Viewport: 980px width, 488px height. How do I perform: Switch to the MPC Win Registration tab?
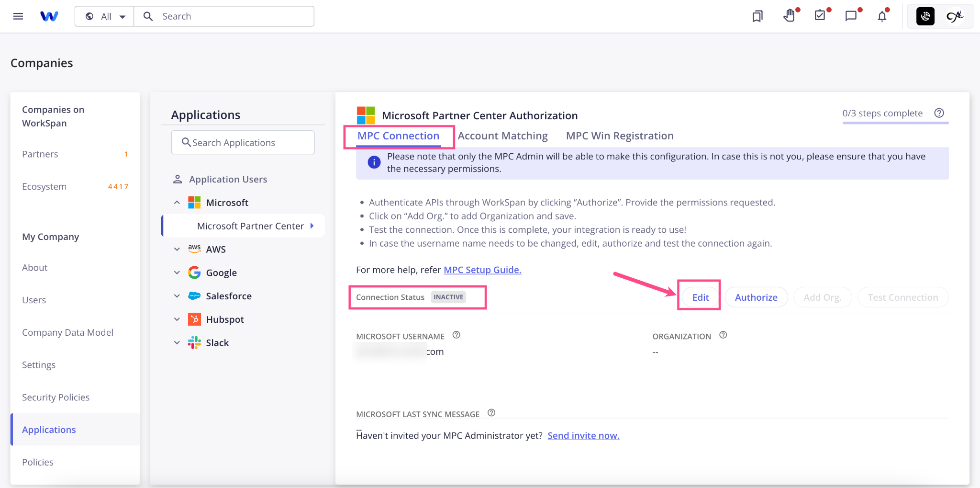[620, 136]
